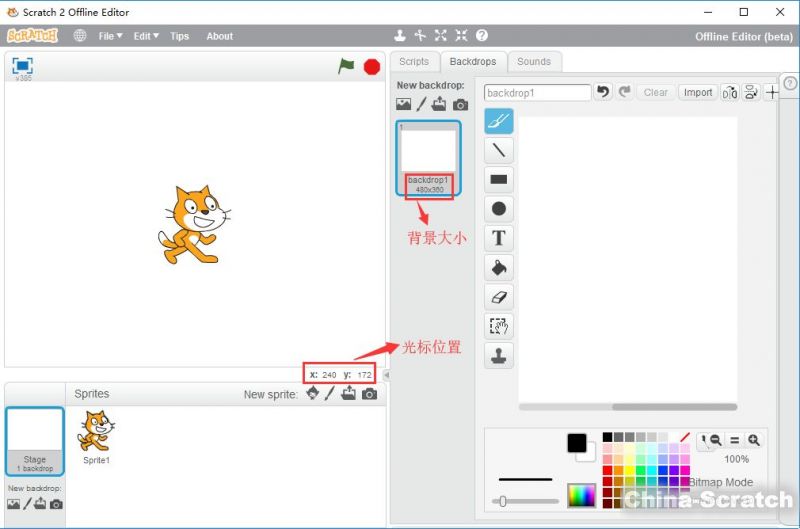Viewport: 800px width, 529px height.
Task: Open language selection globe menu
Action: [x=80, y=36]
